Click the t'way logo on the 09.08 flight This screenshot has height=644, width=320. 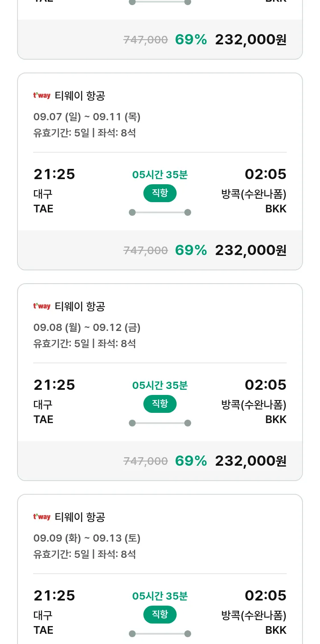42,306
